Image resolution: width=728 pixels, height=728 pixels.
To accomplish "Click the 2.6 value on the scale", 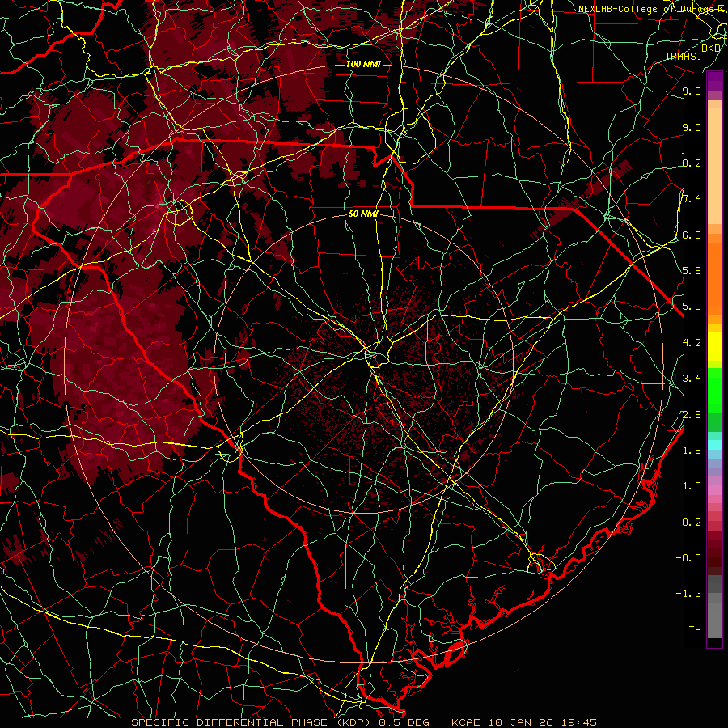I will [x=692, y=415].
